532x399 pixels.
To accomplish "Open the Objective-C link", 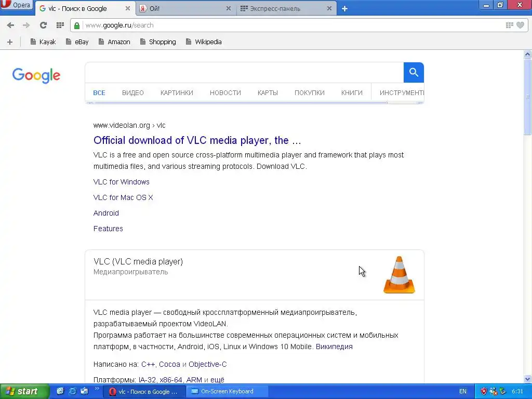I will (208, 364).
